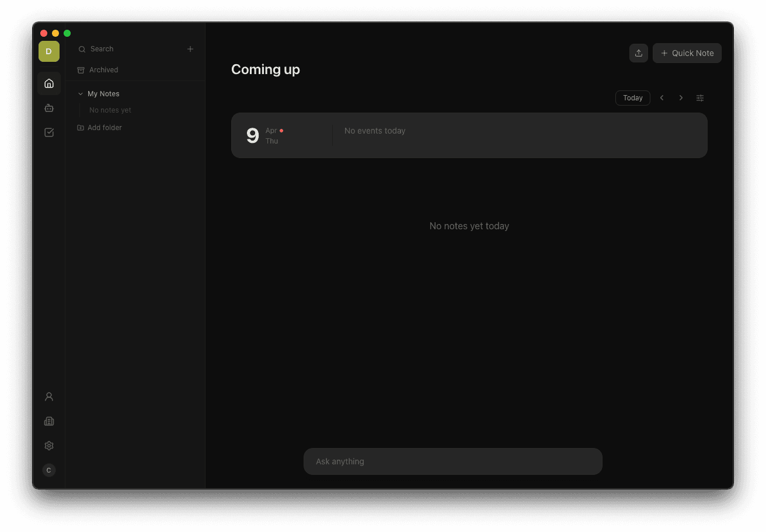Screen dimensions: 766x532
Task: Open the Contacts person icon
Action: point(48,396)
